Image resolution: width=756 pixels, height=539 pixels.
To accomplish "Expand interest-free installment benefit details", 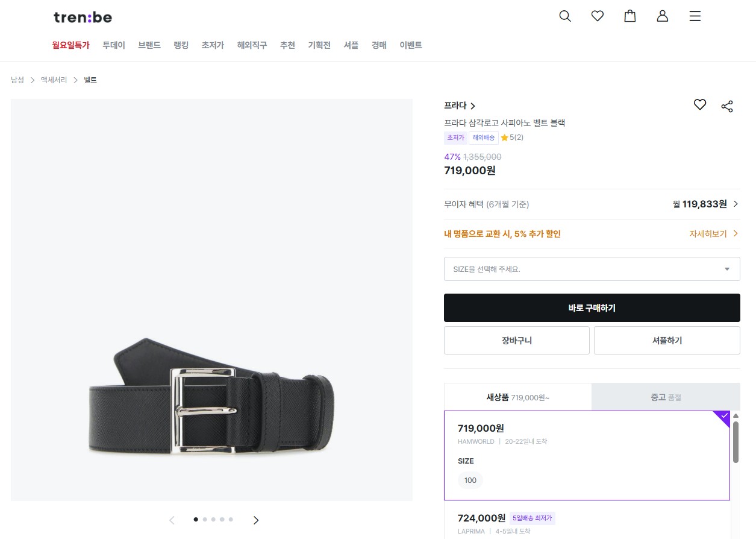I will pyautogui.click(x=735, y=204).
